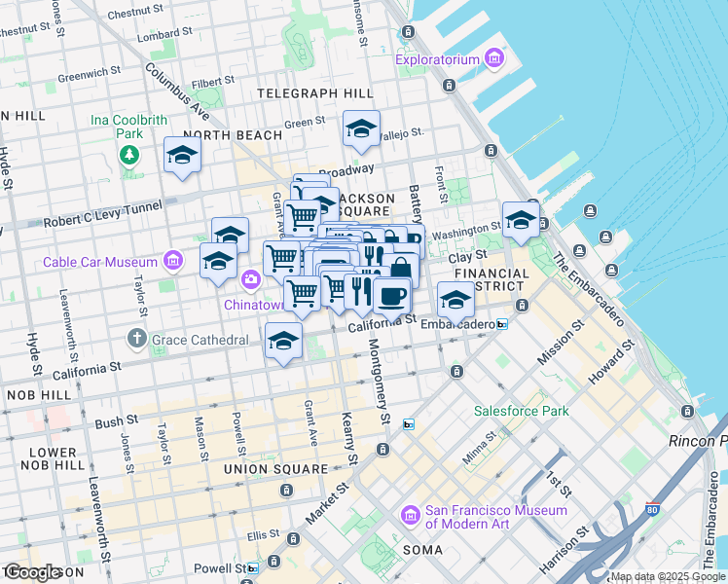Click the Ina Coolbrith Park tree icon
728x584 pixels.
[x=129, y=154]
